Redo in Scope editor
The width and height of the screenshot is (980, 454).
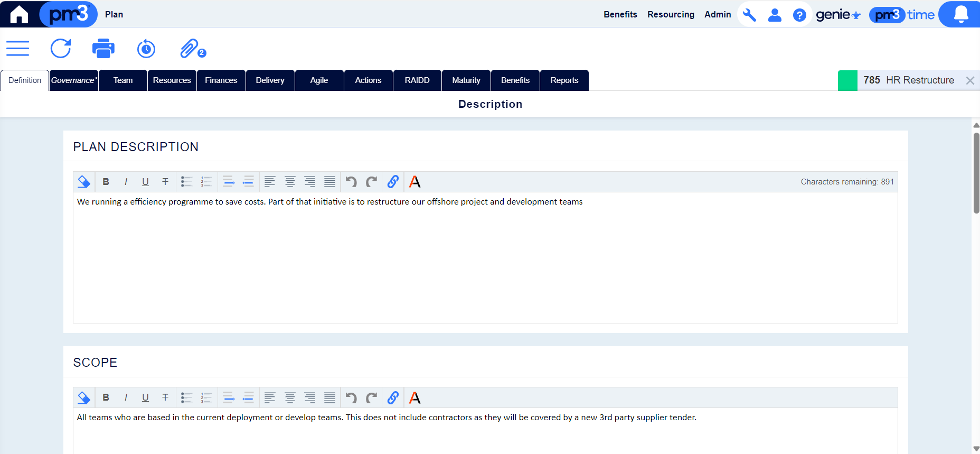pos(372,397)
